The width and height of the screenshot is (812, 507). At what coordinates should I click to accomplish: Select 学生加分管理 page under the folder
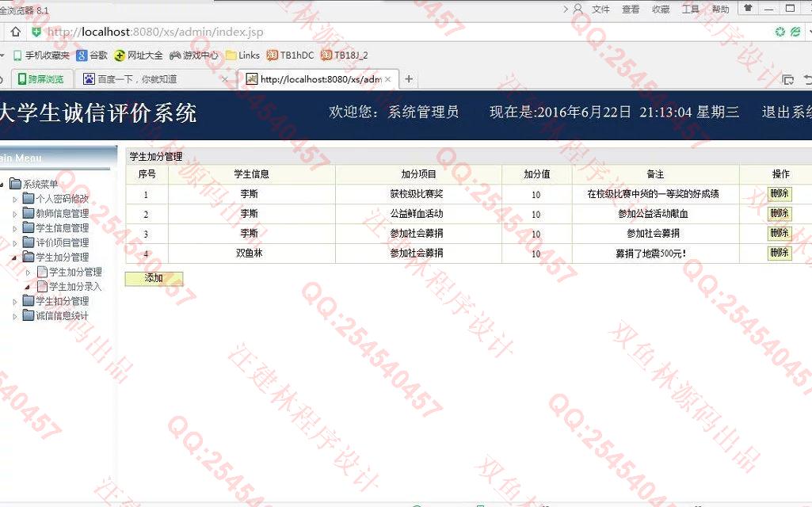click(x=75, y=272)
